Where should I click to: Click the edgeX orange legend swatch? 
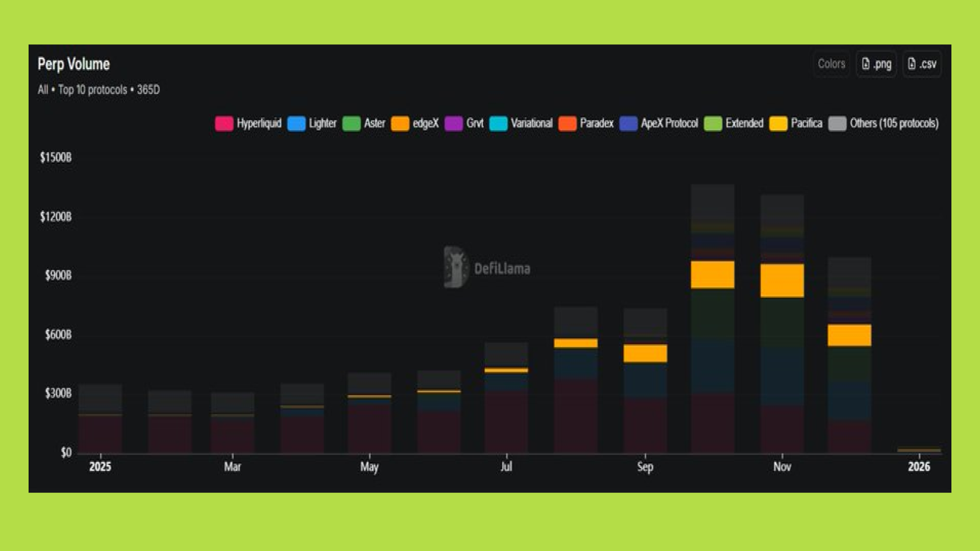point(400,123)
